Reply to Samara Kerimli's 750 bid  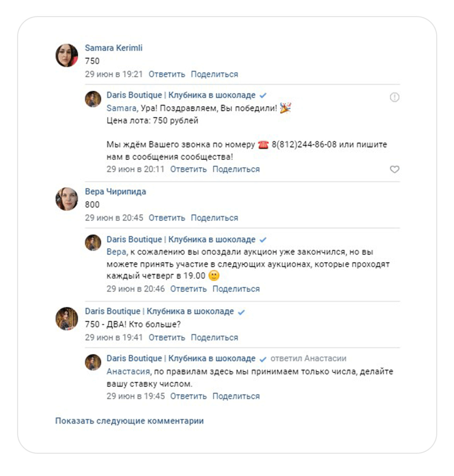(167, 74)
